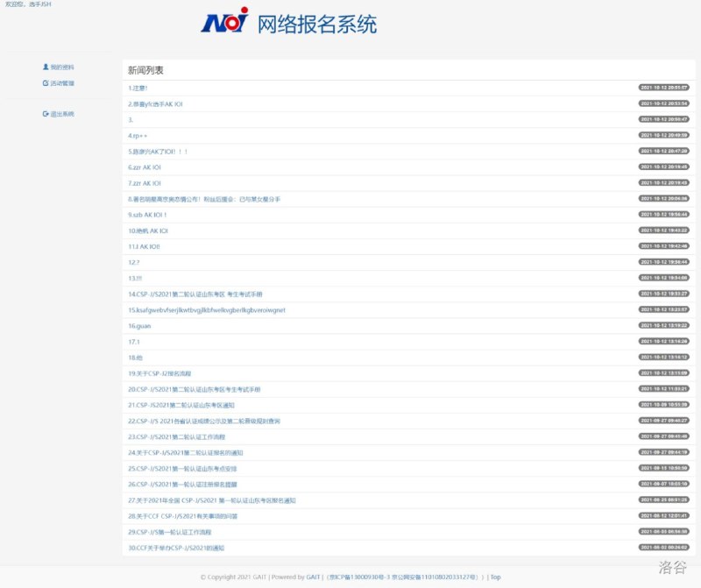Open 活动管理 in the sidebar

click(x=62, y=83)
